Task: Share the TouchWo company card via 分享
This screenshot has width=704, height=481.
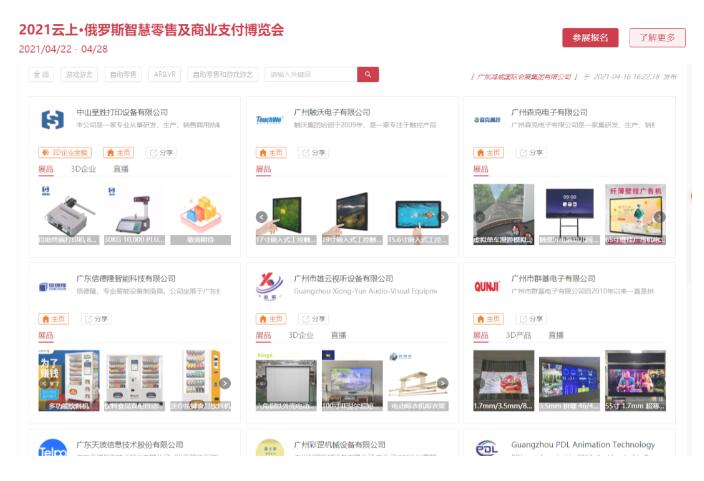Action: 313,153
